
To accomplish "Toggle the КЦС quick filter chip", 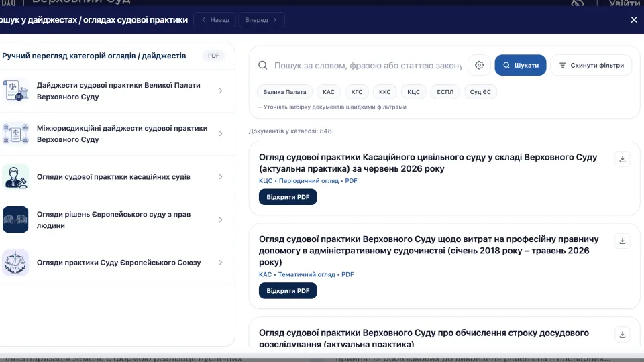I will 414,92.
